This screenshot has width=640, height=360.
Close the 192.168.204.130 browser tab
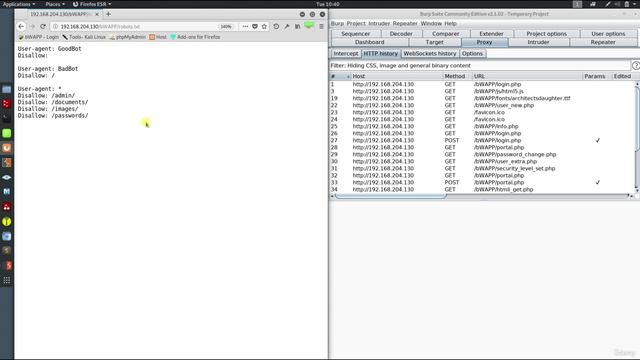point(97,14)
